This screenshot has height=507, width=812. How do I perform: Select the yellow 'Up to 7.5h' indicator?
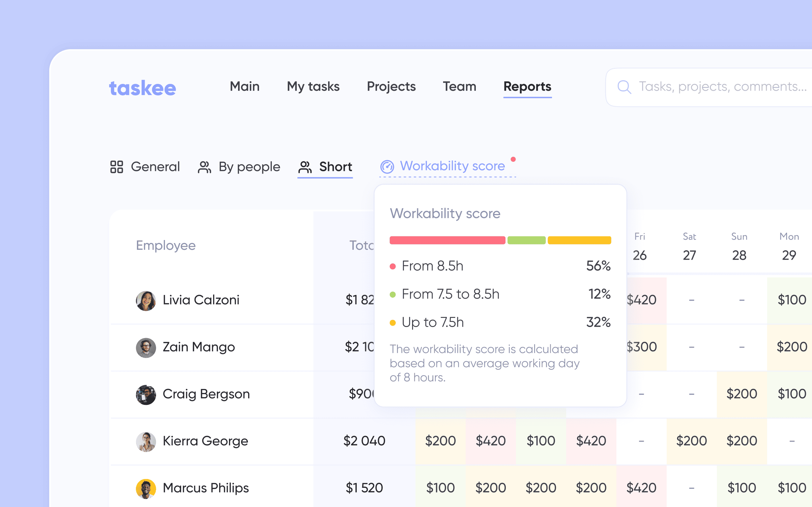pyautogui.click(x=393, y=323)
